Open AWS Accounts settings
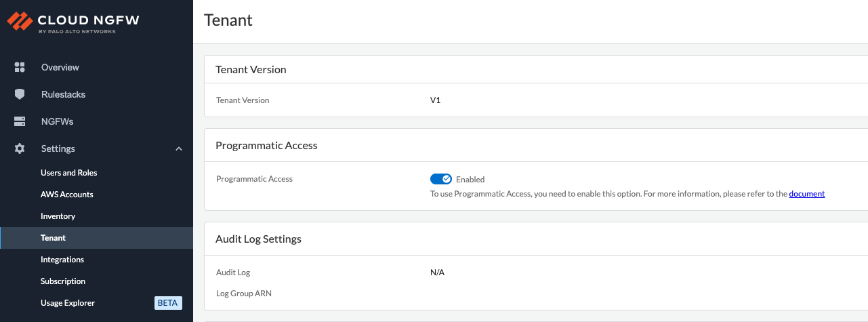Image resolution: width=868 pixels, height=322 pixels. pos(66,195)
